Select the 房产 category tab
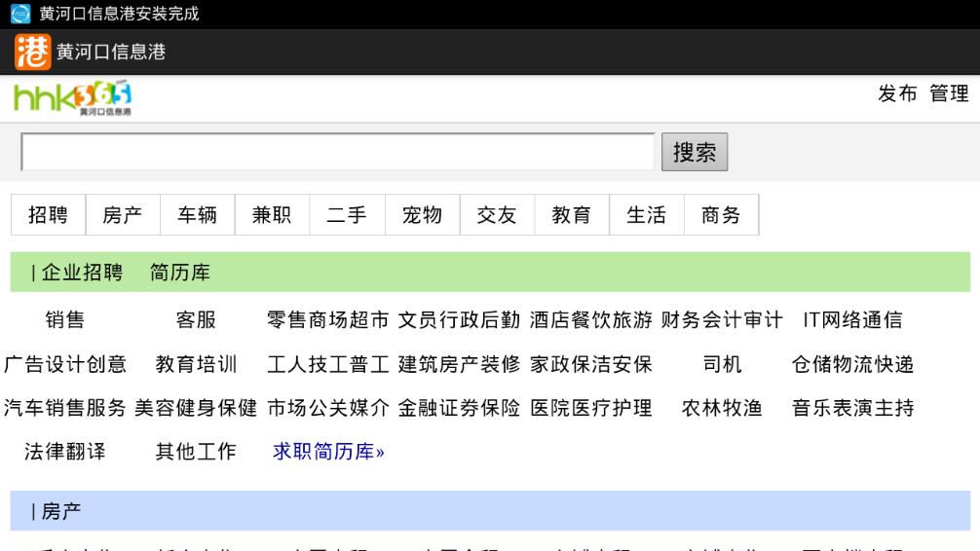The height and width of the screenshot is (551, 980). coord(123,216)
